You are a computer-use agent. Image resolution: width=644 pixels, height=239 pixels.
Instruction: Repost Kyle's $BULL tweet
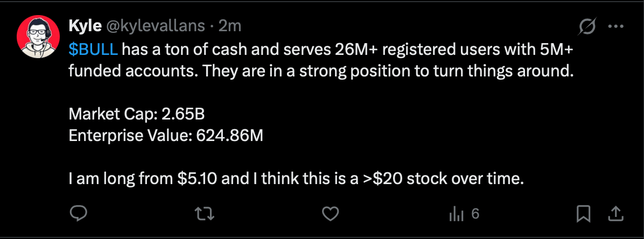coord(205,214)
